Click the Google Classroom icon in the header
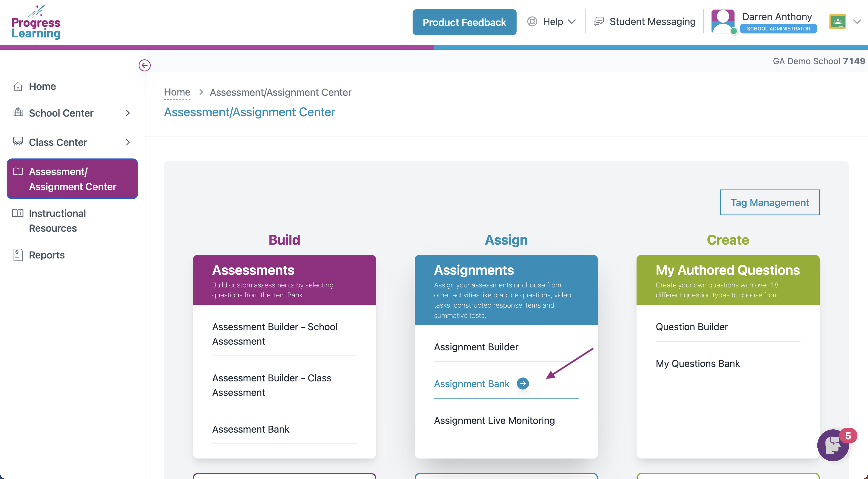The height and width of the screenshot is (479, 868). tap(838, 22)
